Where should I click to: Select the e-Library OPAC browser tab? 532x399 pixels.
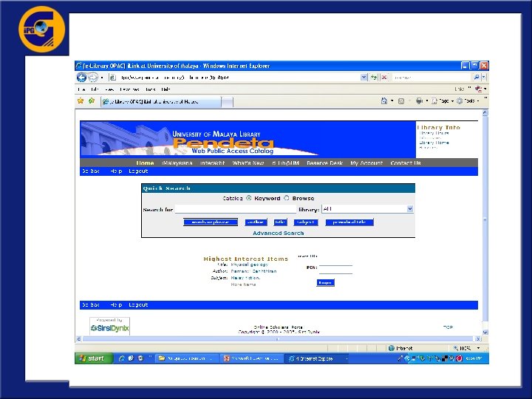(161, 101)
